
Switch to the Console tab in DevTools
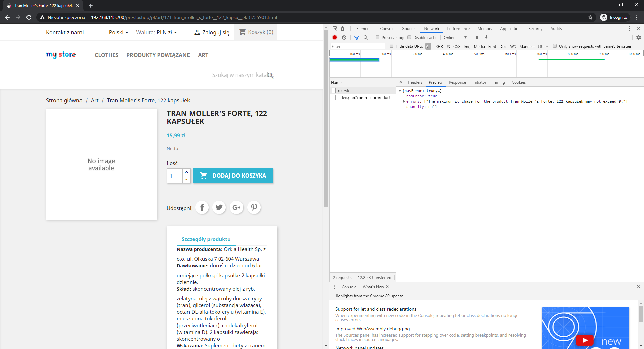(x=387, y=29)
